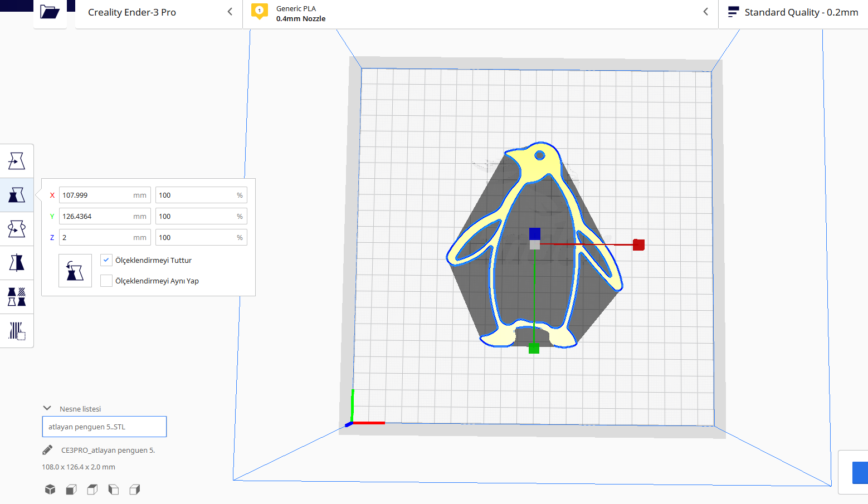This screenshot has width=868, height=504.
Task: Select atlayan penguen 5..STL in object list
Action: coord(104,427)
